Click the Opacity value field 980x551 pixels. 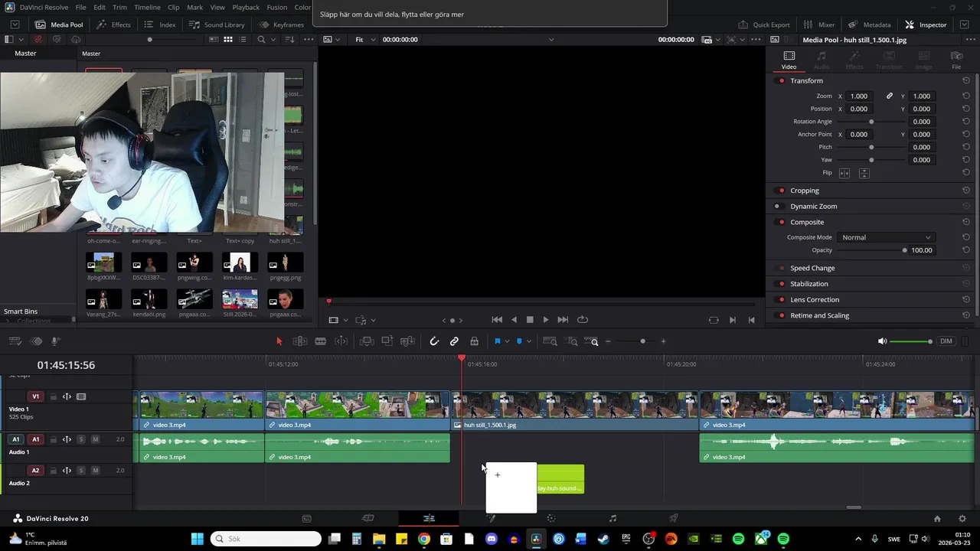[x=921, y=250]
